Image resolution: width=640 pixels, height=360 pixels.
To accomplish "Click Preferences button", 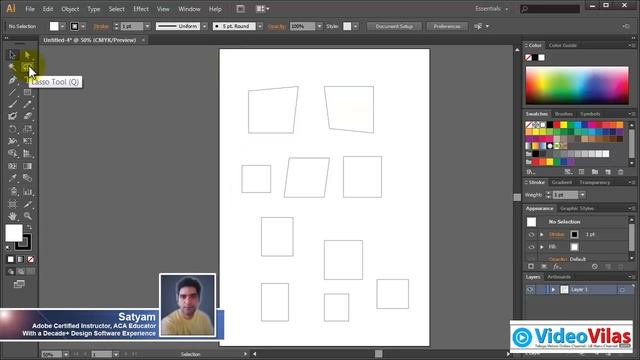I will coord(447,26).
